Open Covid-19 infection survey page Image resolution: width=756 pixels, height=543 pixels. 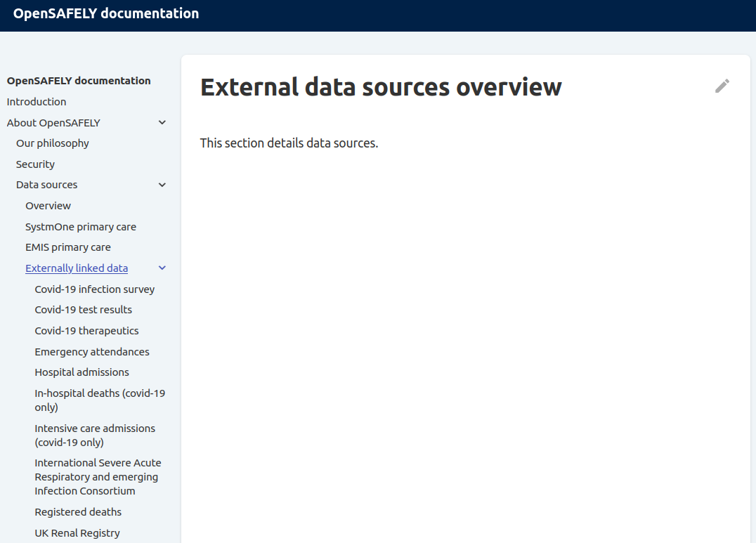[94, 289]
